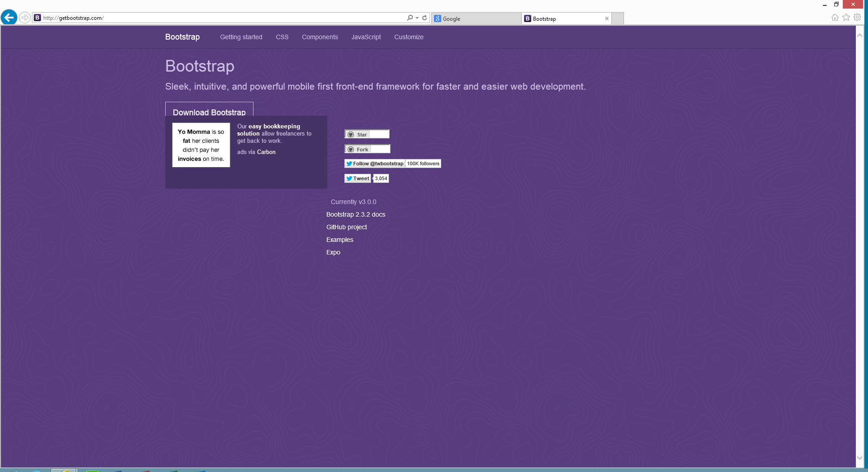Click the ads via Carbon link
Viewport: 868px width, 472px height.
pos(256,152)
